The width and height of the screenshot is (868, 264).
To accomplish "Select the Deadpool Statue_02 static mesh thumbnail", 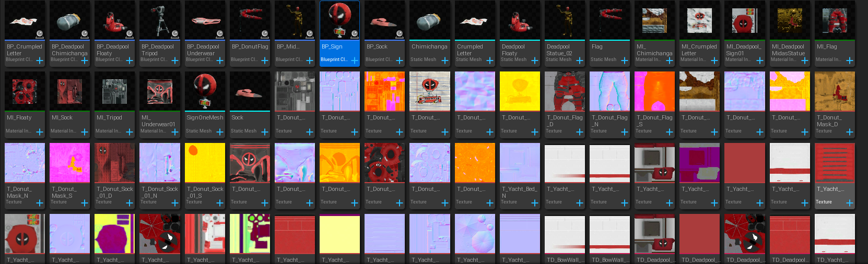I will click(x=565, y=20).
